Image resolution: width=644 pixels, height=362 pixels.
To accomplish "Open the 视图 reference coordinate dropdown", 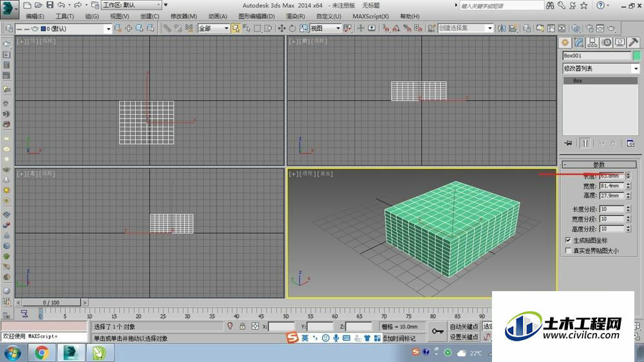I will [325, 28].
